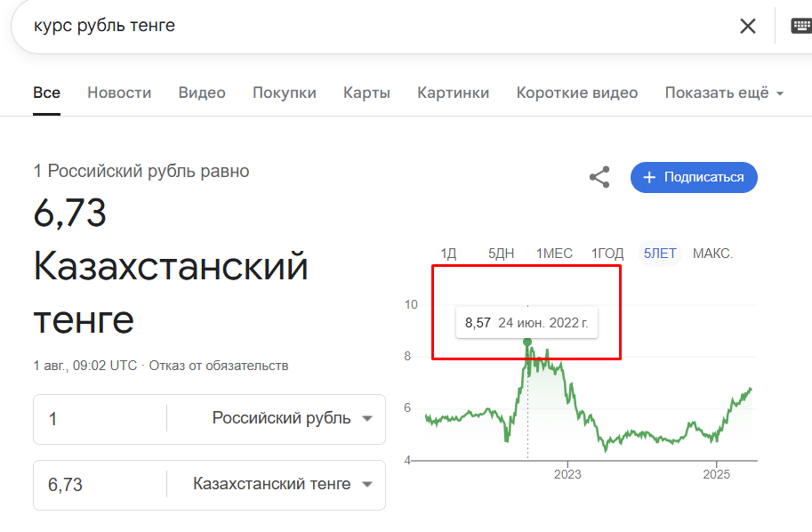Select the МАКС. chart range

click(x=712, y=254)
